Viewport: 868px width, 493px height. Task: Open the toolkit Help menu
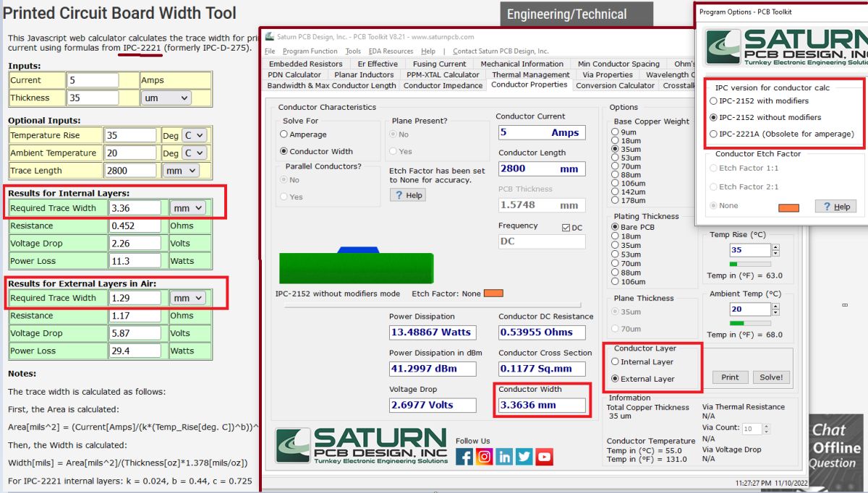[x=428, y=51]
